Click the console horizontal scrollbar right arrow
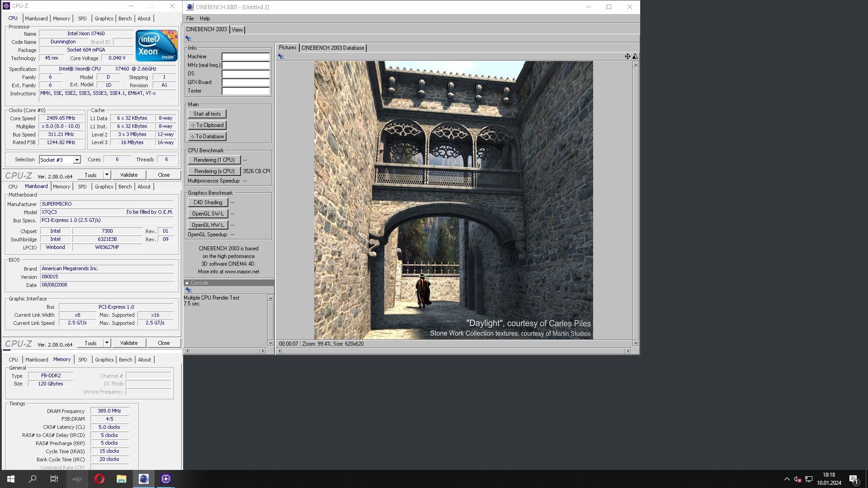Screen dimensions: 868x488 click(x=263, y=351)
